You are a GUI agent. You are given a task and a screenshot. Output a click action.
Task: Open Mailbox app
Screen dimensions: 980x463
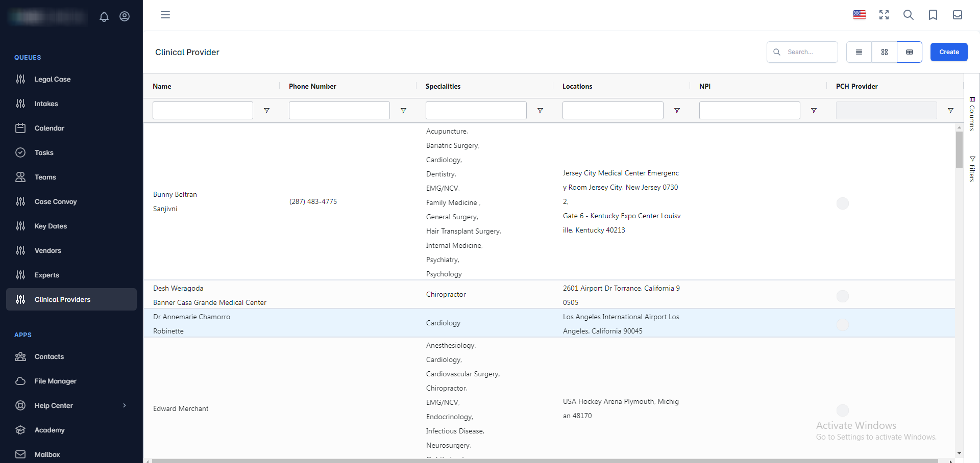coord(71,454)
